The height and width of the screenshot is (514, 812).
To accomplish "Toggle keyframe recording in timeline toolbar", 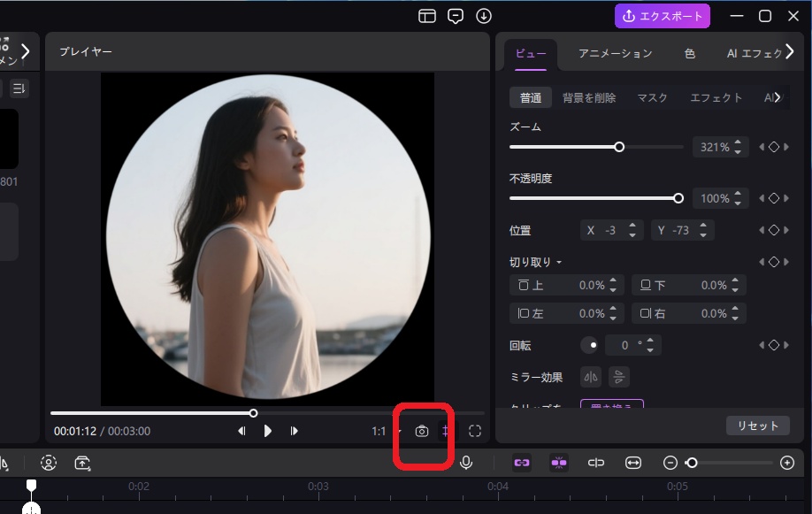I will (x=559, y=462).
